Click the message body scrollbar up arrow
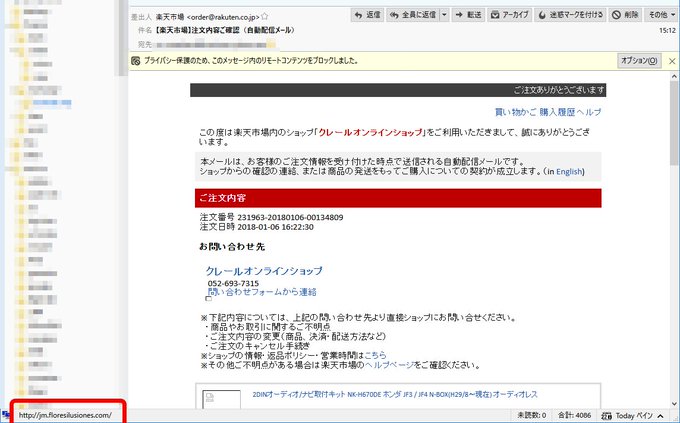 click(674, 77)
